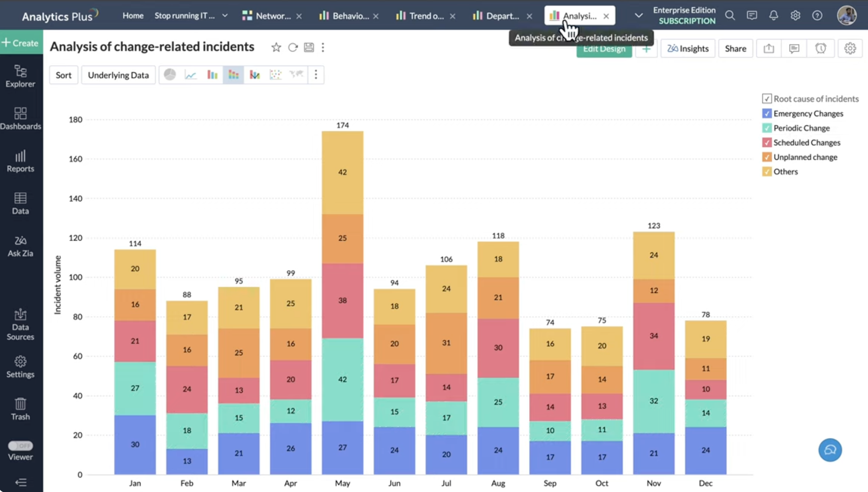Open Data Sources in sidebar
This screenshot has width=868, height=492.
pos(20,324)
